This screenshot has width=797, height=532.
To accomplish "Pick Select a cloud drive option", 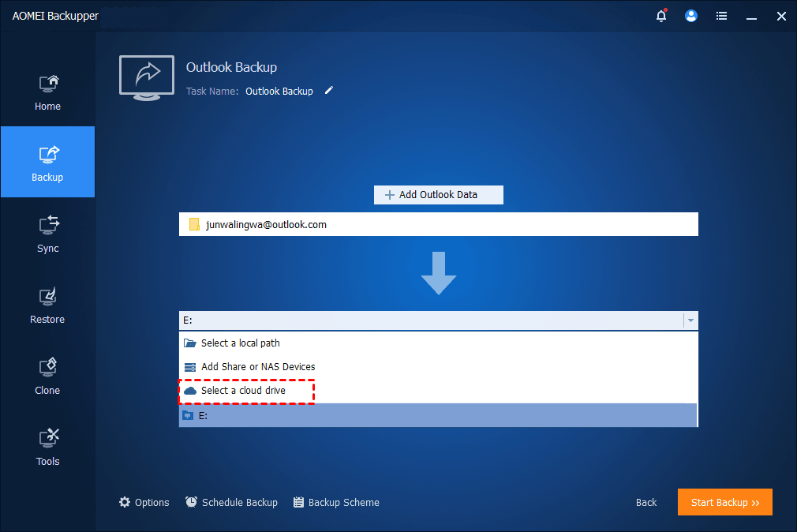I will click(243, 391).
